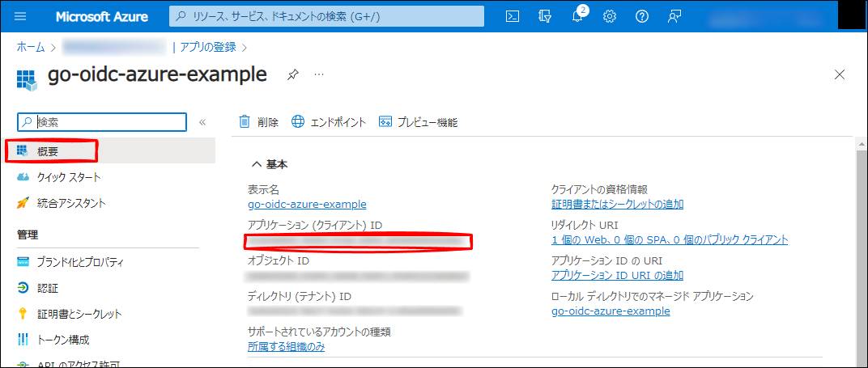Select 認証 in the left menu
This screenshot has width=868, height=368.
tap(47, 288)
